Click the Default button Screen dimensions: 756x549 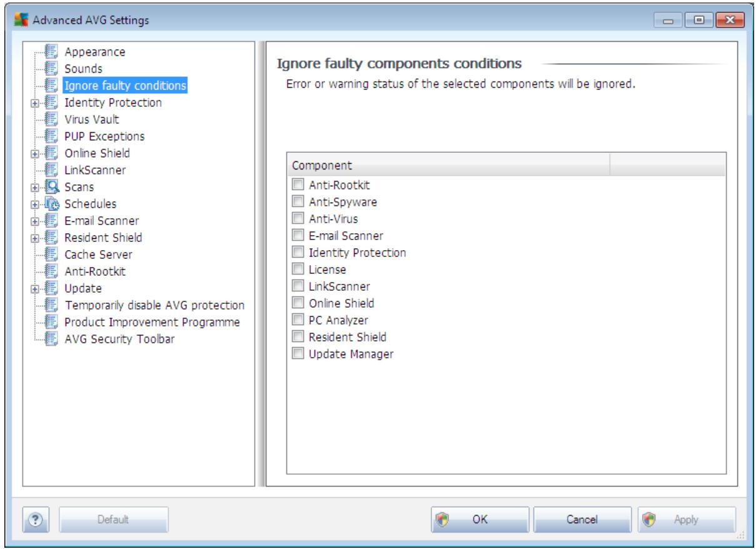(x=113, y=519)
